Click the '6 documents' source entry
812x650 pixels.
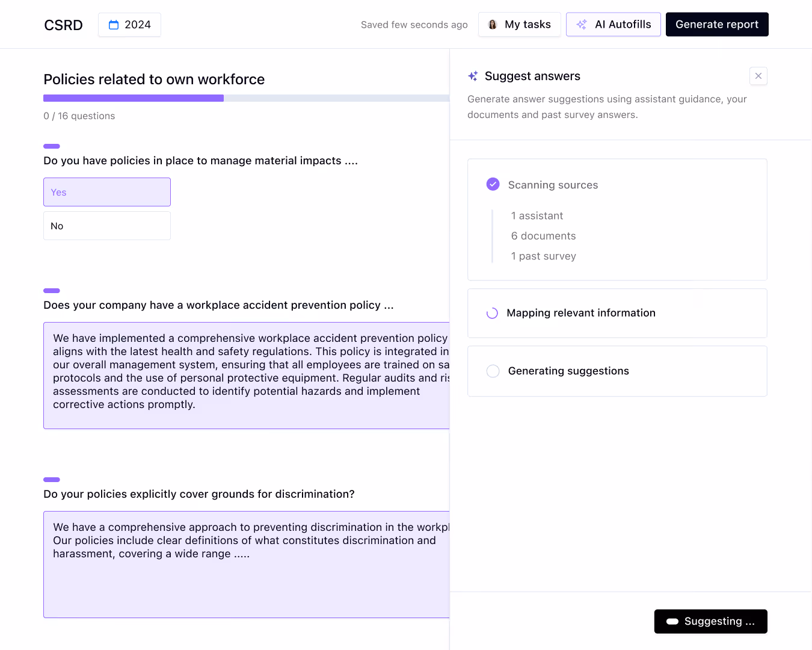pos(544,236)
